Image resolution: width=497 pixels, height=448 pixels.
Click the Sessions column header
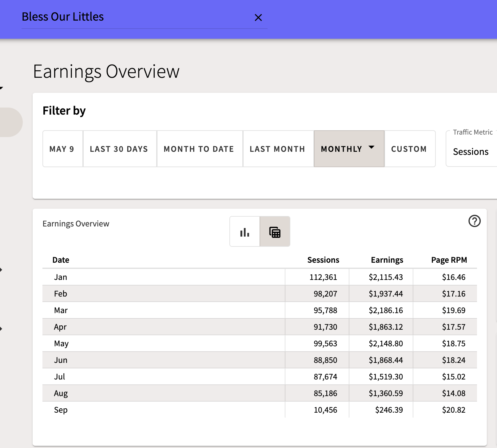point(323,260)
